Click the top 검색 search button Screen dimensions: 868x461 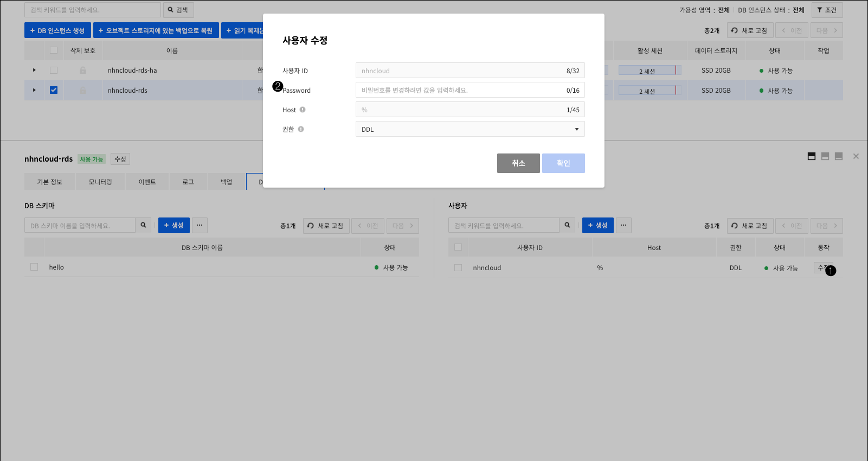click(178, 10)
